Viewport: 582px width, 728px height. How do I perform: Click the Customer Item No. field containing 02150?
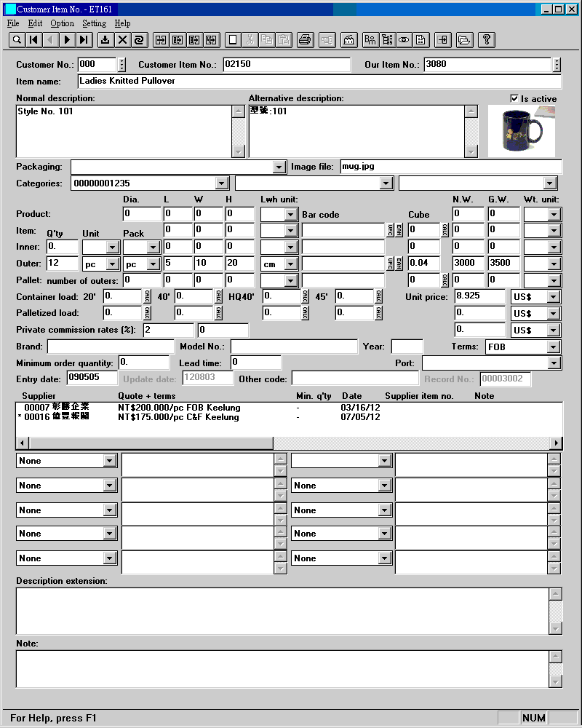(287, 65)
